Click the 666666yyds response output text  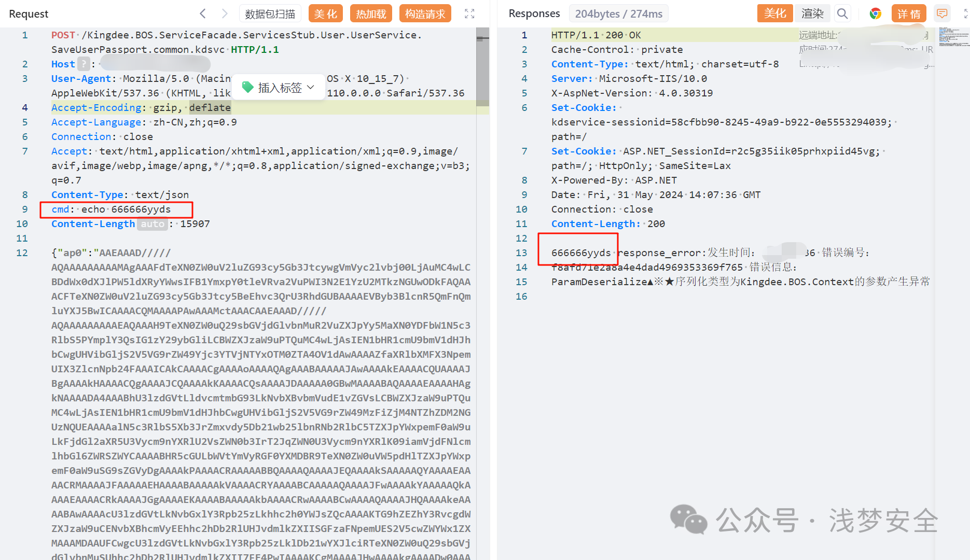[581, 253]
